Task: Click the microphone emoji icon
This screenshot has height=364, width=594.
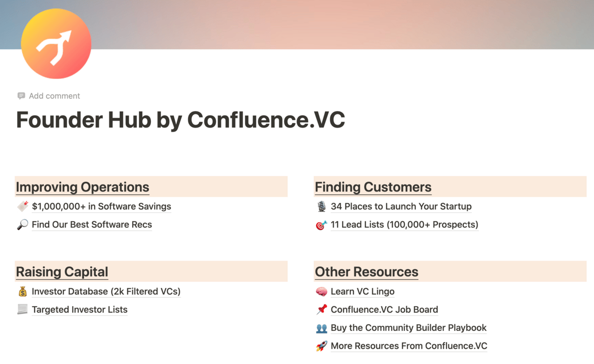Action: point(321,207)
